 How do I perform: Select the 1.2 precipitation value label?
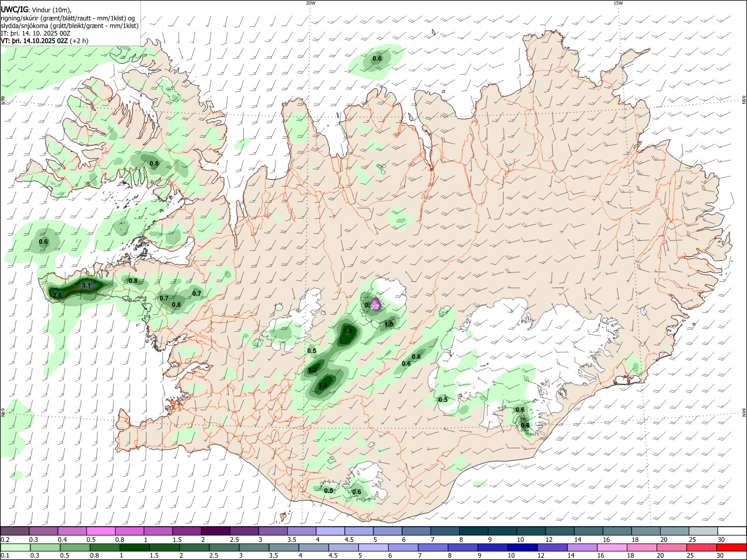pos(312,370)
